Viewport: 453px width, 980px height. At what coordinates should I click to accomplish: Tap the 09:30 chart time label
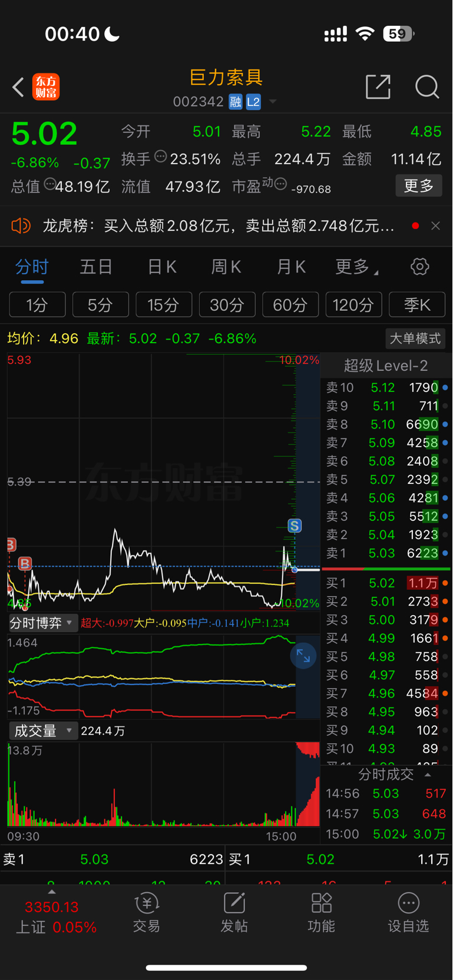click(24, 836)
